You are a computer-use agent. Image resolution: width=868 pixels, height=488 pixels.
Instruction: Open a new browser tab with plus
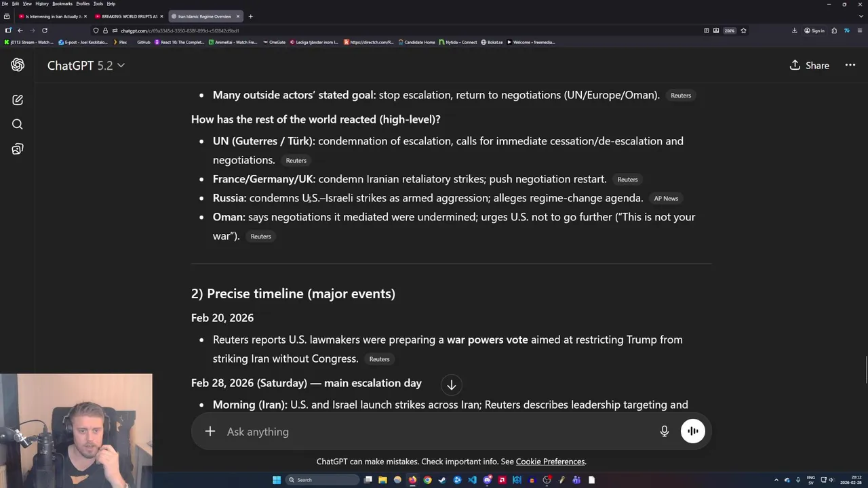point(250,16)
